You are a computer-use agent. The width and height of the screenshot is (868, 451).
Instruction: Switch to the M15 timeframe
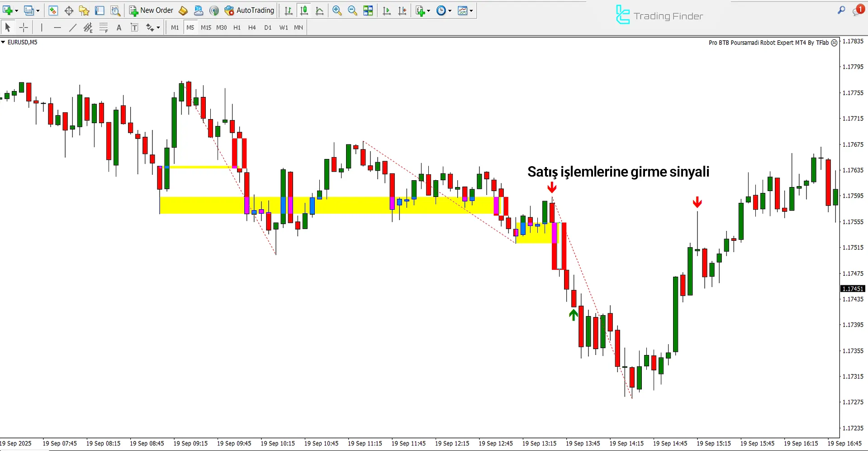pos(206,28)
